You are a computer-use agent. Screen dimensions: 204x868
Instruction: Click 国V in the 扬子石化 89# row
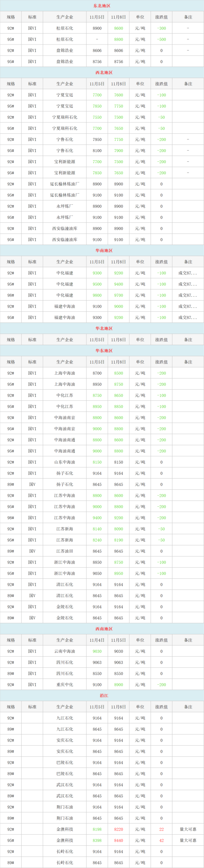click(x=32, y=484)
